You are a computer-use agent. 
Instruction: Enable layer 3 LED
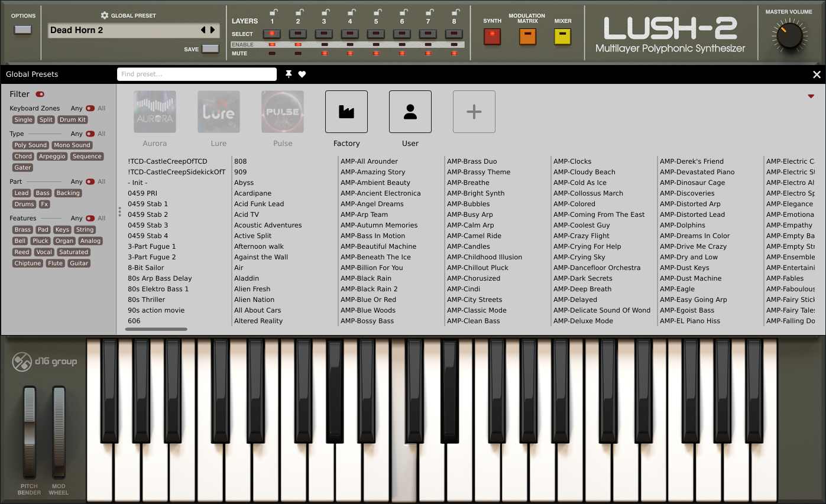[324, 44]
